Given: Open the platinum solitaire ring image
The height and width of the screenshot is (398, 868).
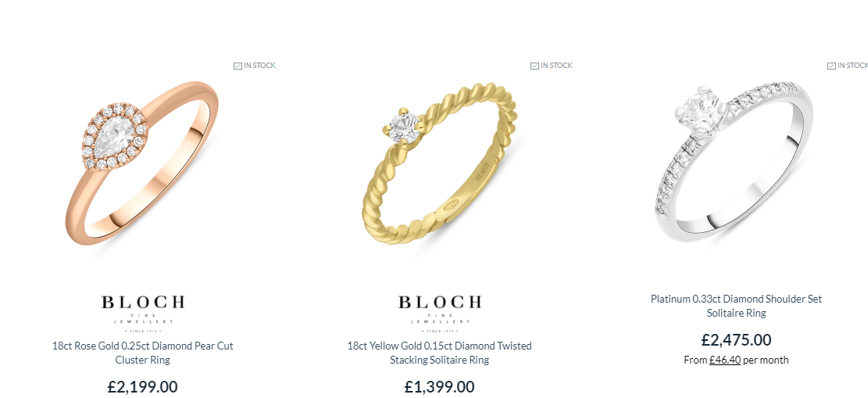Looking at the screenshot, I should 734,162.
